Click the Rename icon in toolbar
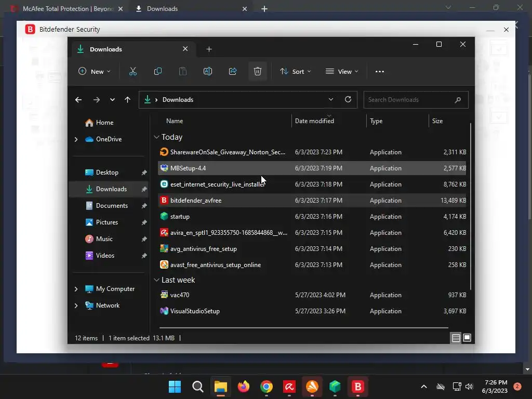Viewport: 532px width, 399px height. click(x=208, y=71)
